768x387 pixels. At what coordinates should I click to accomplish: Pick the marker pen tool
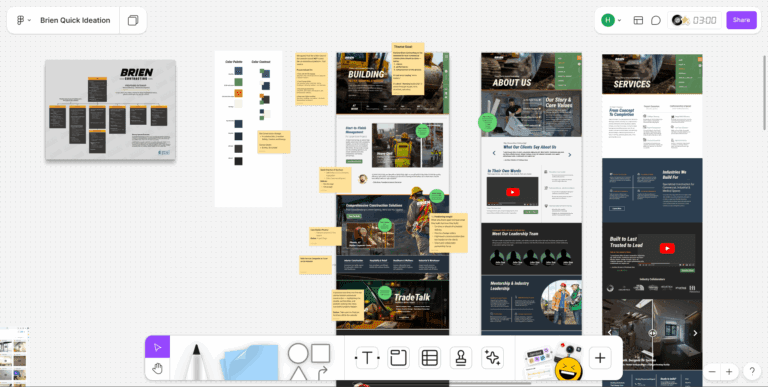196,362
